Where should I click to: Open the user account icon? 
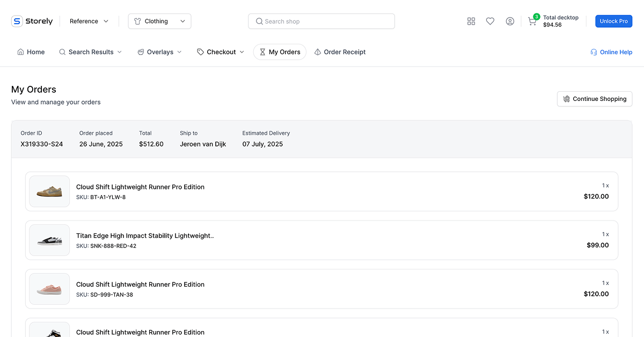510,21
